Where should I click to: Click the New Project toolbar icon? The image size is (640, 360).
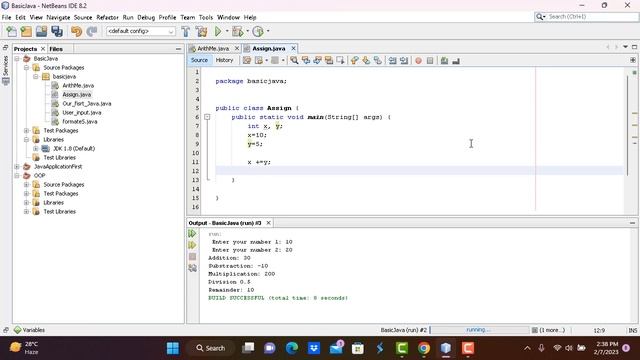pos(26,31)
